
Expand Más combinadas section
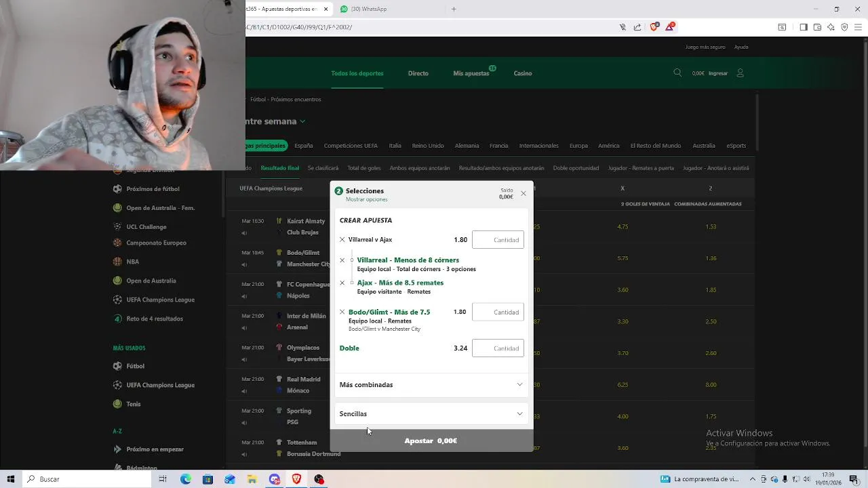pyautogui.click(x=431, y=385)
